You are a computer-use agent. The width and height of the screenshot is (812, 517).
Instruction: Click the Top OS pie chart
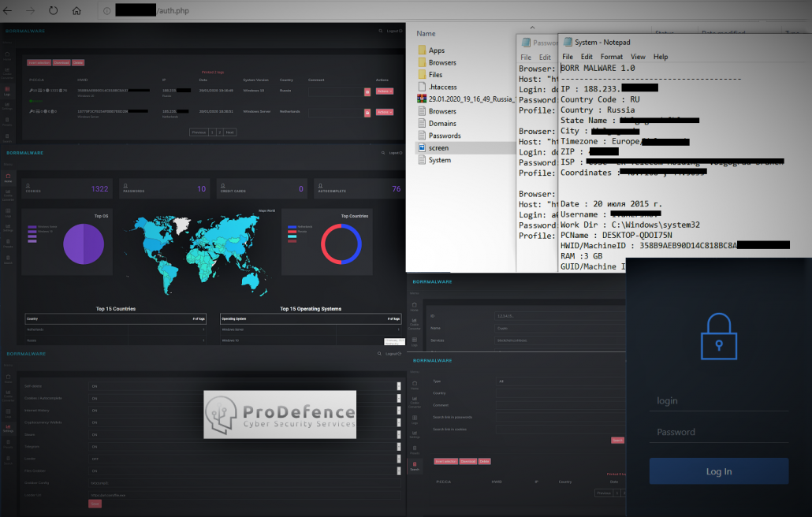[x=84, y=244]
